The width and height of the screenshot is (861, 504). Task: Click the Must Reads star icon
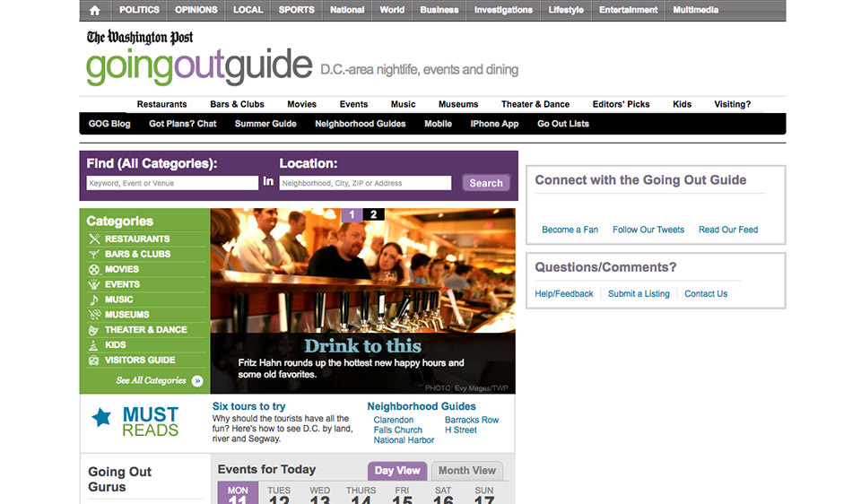(101, 416)
